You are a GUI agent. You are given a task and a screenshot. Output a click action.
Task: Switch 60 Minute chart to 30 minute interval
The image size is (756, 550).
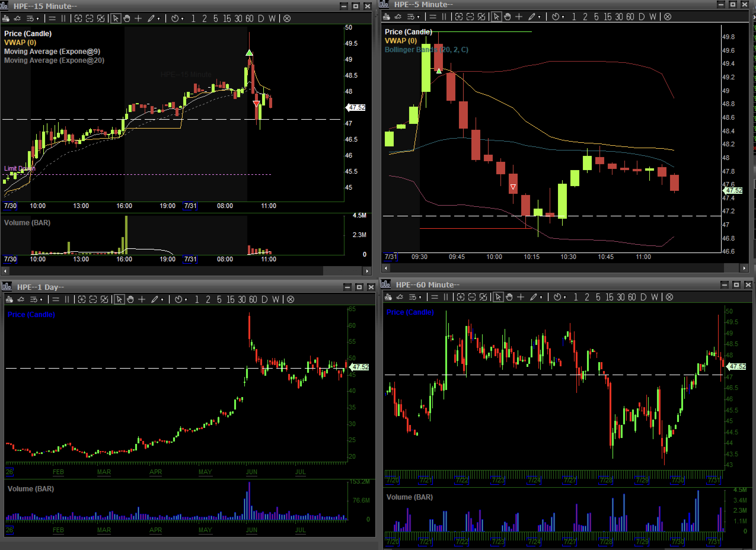[x=621, y=297]
